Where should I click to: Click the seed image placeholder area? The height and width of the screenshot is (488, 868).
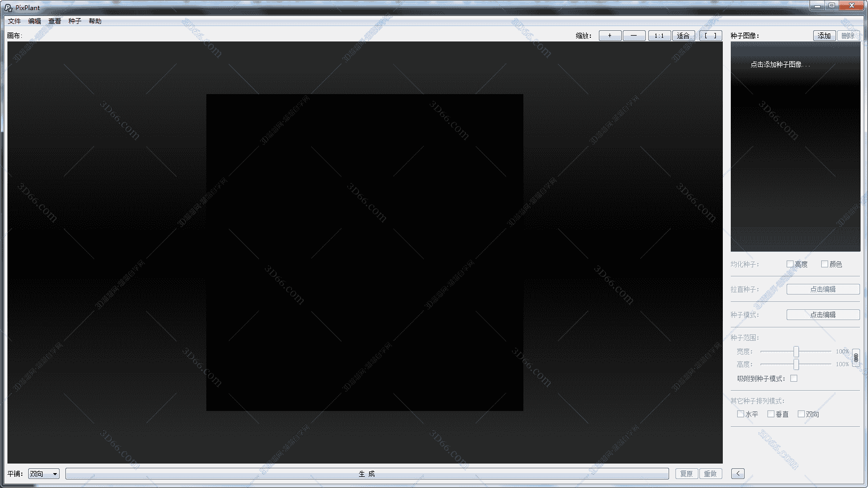pos(795,146)
